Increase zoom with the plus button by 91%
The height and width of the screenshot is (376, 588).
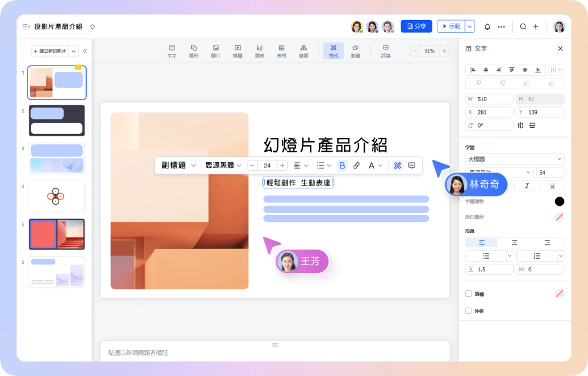click(x=444, y=51)
